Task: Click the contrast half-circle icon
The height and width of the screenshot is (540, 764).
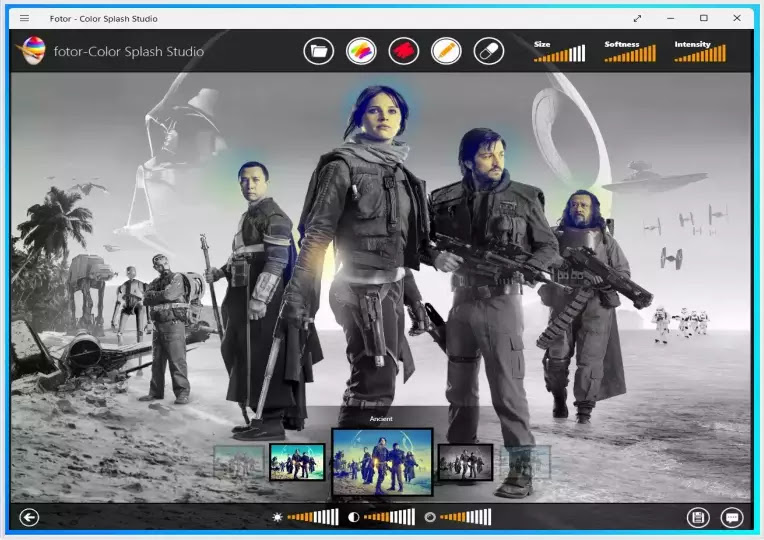Action: 354,517
